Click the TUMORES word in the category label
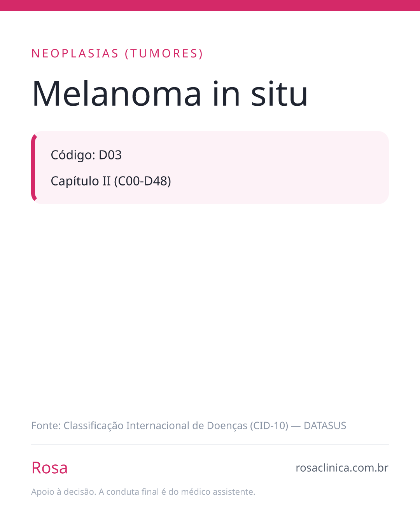 [x=164, y=54]
